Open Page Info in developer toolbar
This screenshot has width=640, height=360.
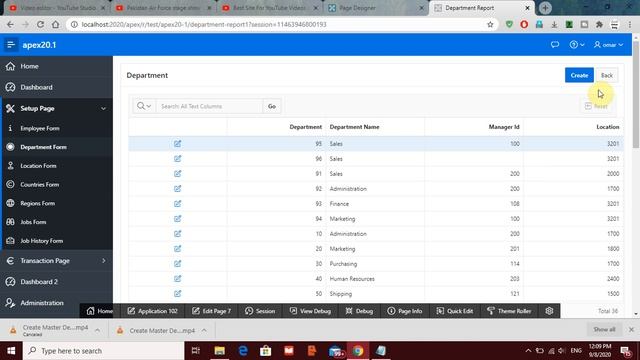[x=404, y=311]
